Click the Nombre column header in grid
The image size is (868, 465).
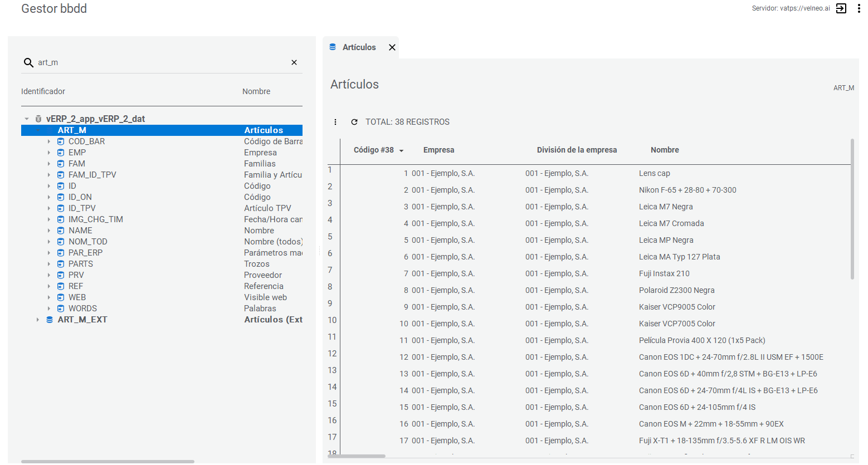click(664, 150)
